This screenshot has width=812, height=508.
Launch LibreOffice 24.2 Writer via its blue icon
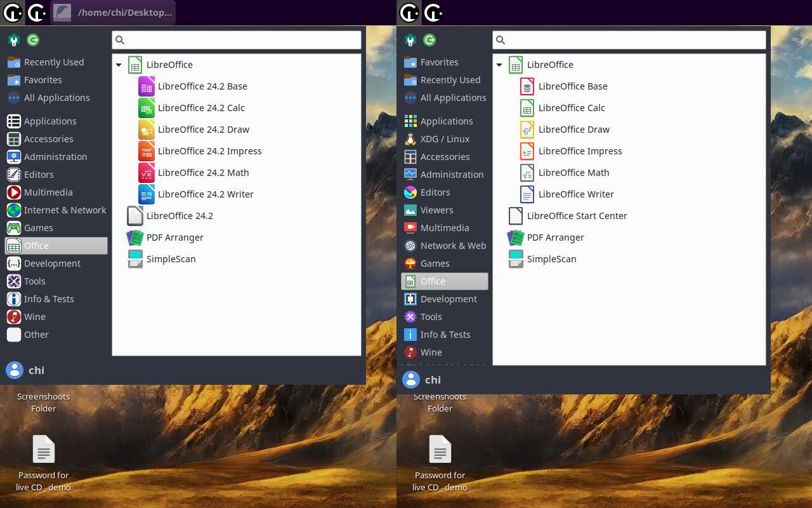point(147,194)
